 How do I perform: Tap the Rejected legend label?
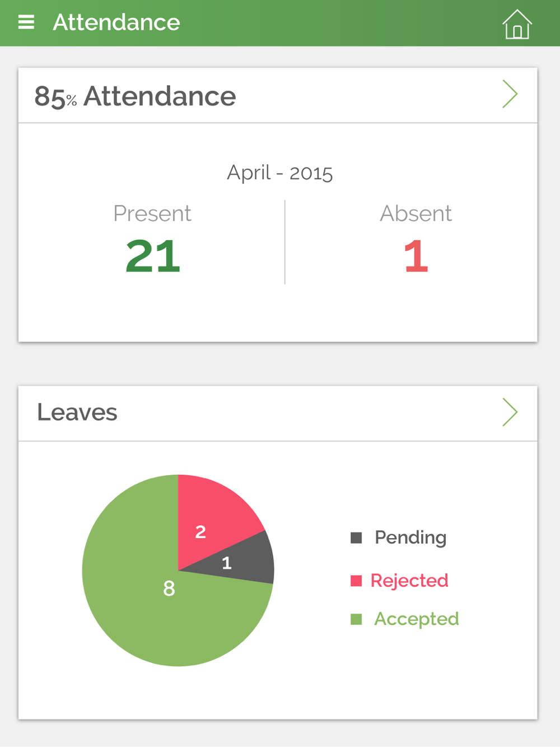(x=409, y=581)
